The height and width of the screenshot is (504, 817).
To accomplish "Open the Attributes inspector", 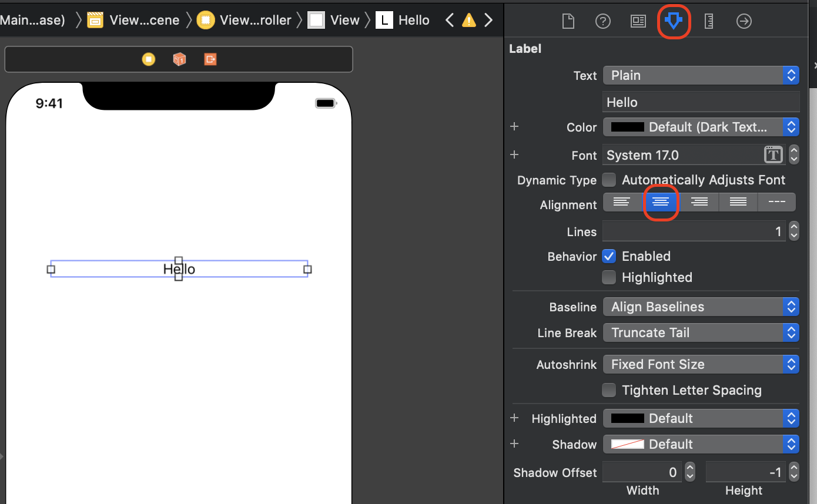I will point(674,21).
